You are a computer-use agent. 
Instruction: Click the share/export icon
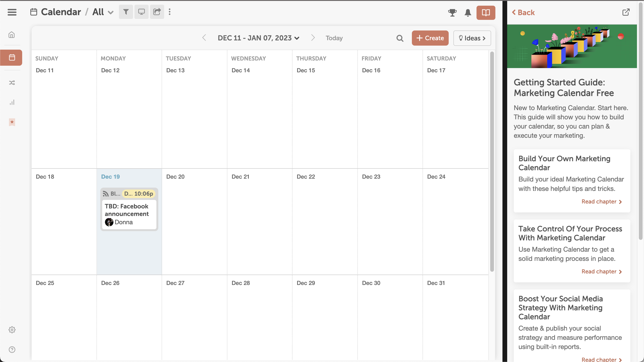click(x=157, y=12)
